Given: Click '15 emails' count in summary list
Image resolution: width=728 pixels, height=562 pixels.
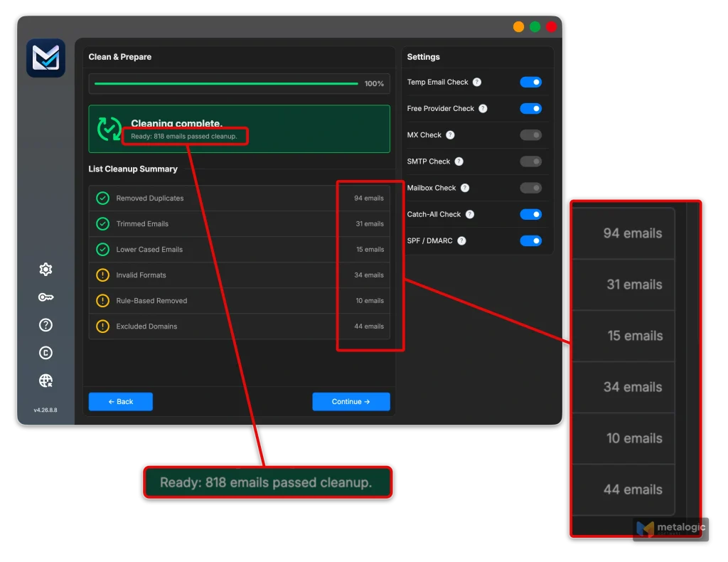Looking at the screenshot, I should point(370,250).
